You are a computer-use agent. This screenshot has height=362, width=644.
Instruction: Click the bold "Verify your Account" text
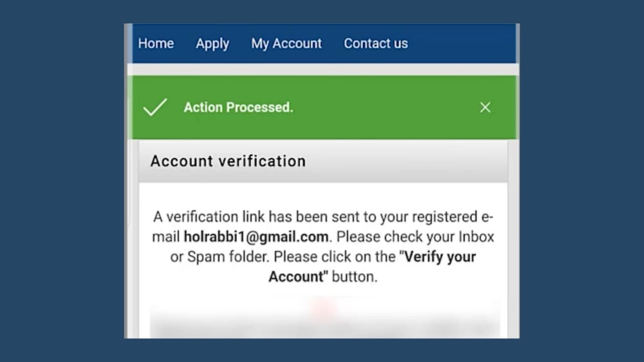tap(439, 256)
